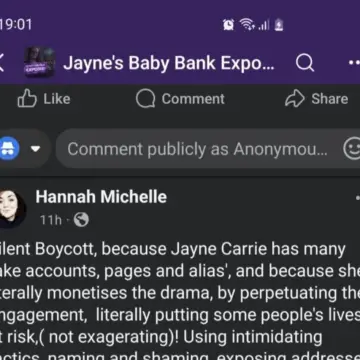
Task: Tap the battery icon in the status bar
Action: 279,25
